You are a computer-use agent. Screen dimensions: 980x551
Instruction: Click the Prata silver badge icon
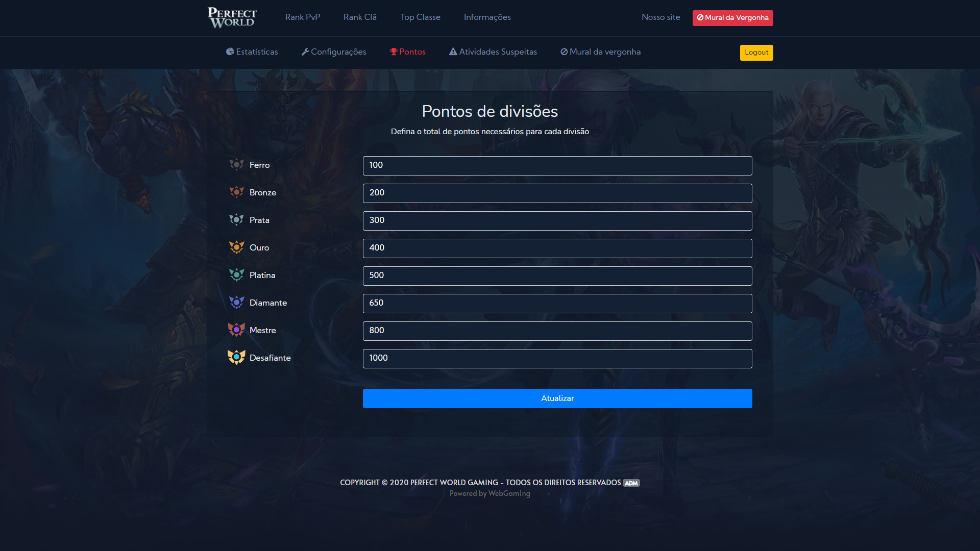point(236,220)
